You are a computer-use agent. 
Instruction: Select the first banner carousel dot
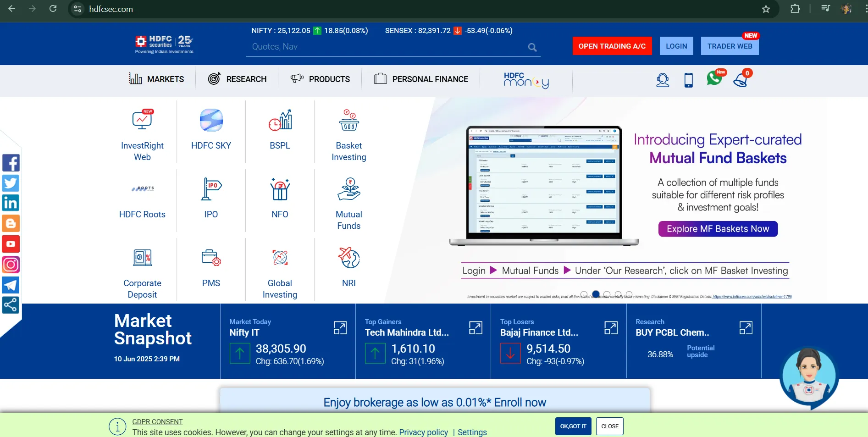point(584,294)
